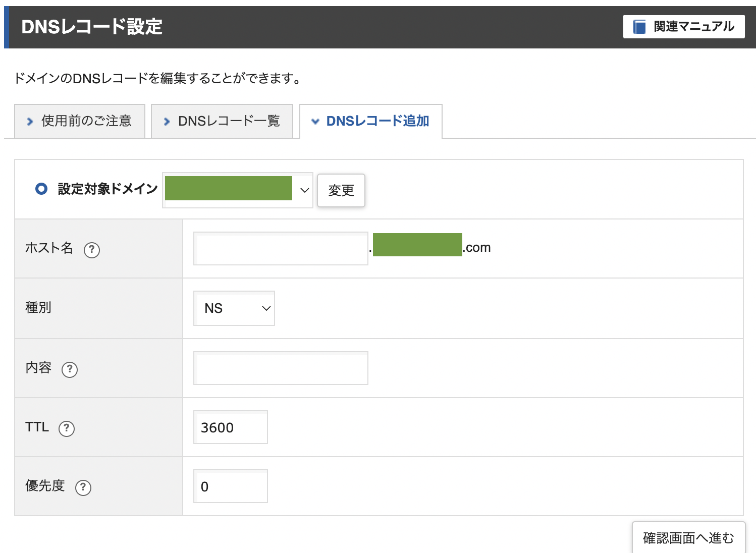This screenshot has height=553, width=756.
Task: Click the 優先度 help icon
Action: coord(83,487)
